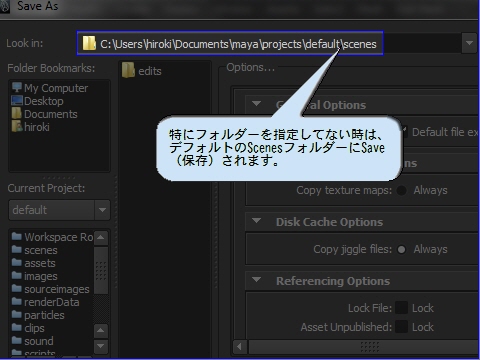Screen dimensions: 480x360
Task: Click options panel horizontal scrollbar thumb
Action: 364,347
